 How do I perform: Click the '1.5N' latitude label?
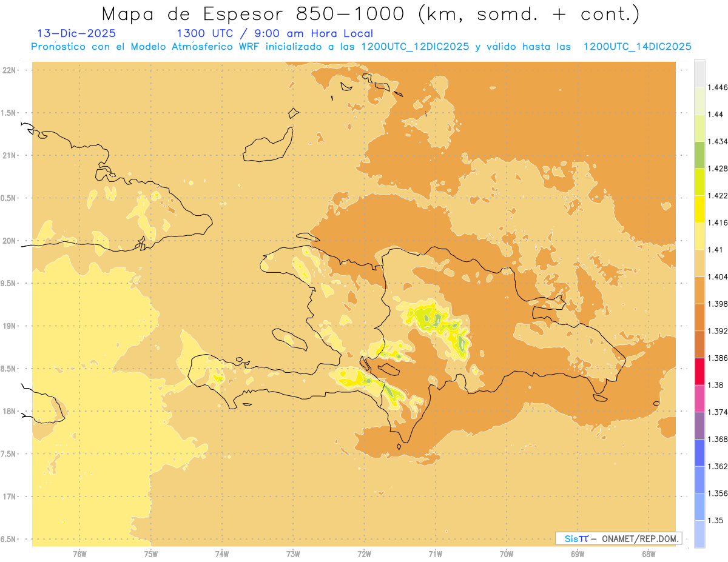tap(9, 113)
